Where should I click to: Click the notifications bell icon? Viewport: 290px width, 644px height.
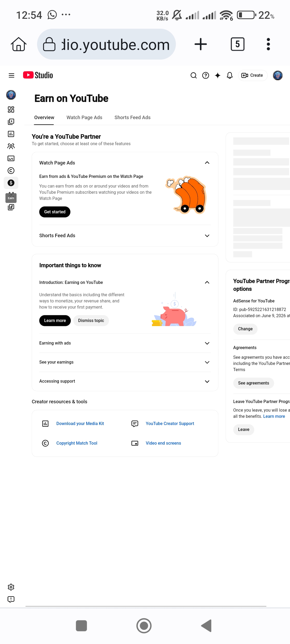click(230, 75)
